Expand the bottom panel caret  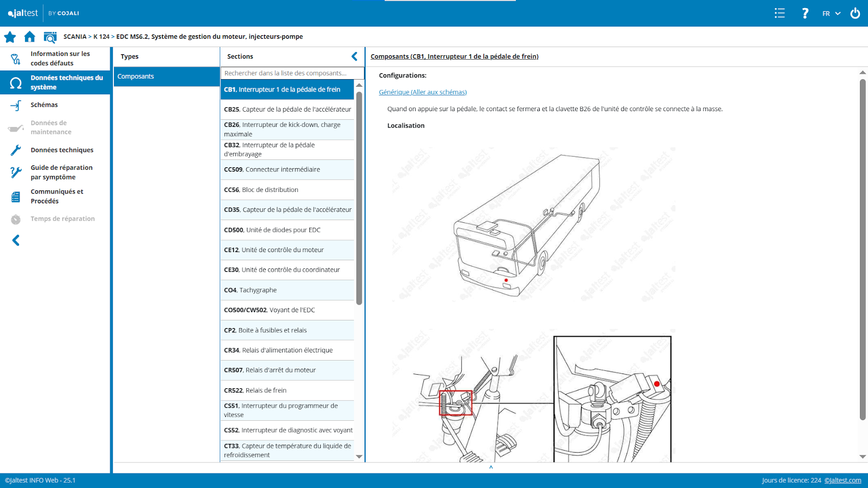[x=491, y=467]
